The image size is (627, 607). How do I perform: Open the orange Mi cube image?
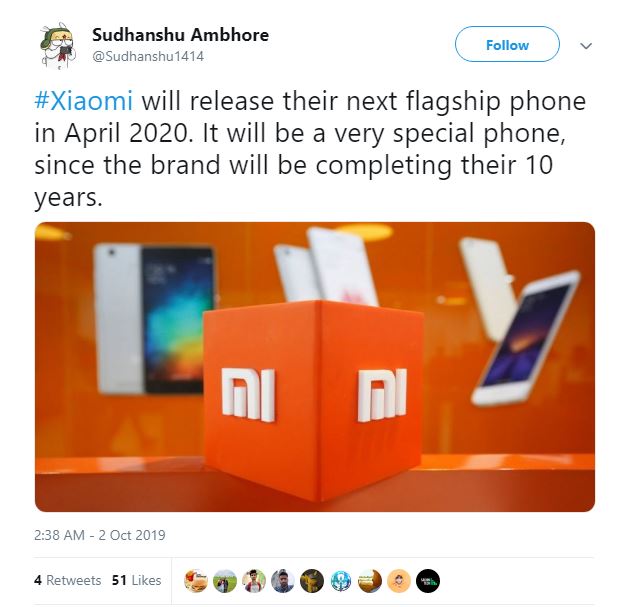pyautogui.click(x=315, y=367)
